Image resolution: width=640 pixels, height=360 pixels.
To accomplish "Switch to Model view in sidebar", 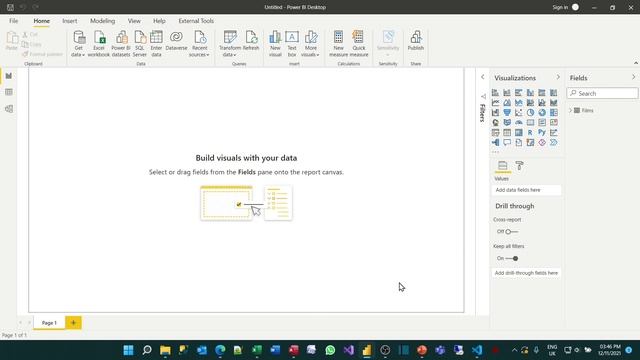I will pos(9,109).
